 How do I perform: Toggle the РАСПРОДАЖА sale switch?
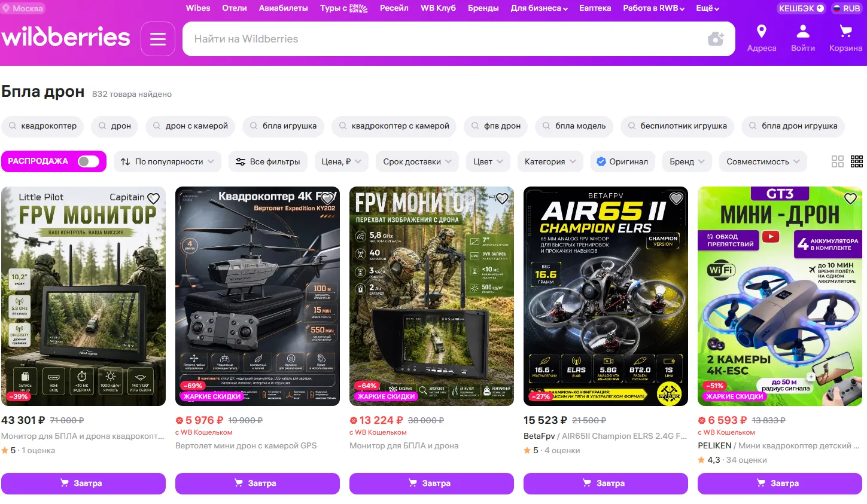[x=89, y=161]
